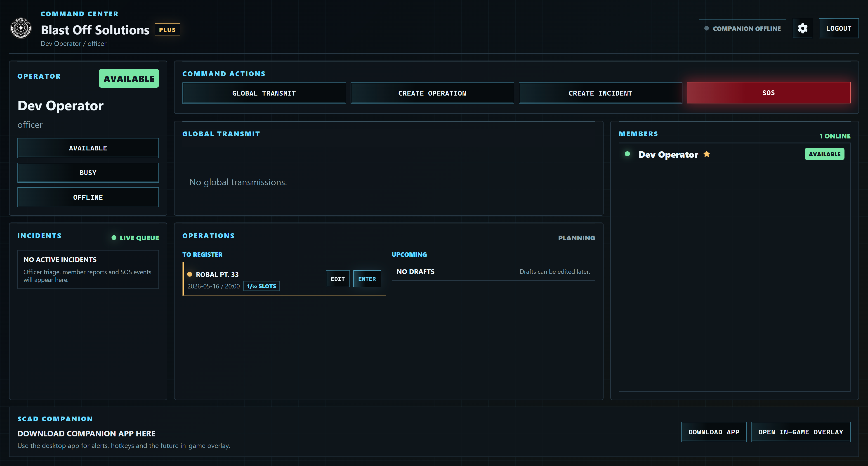Click the 2026-05-16 / 20:00 date text
The image size is (868, 466).
pos(214,286)
